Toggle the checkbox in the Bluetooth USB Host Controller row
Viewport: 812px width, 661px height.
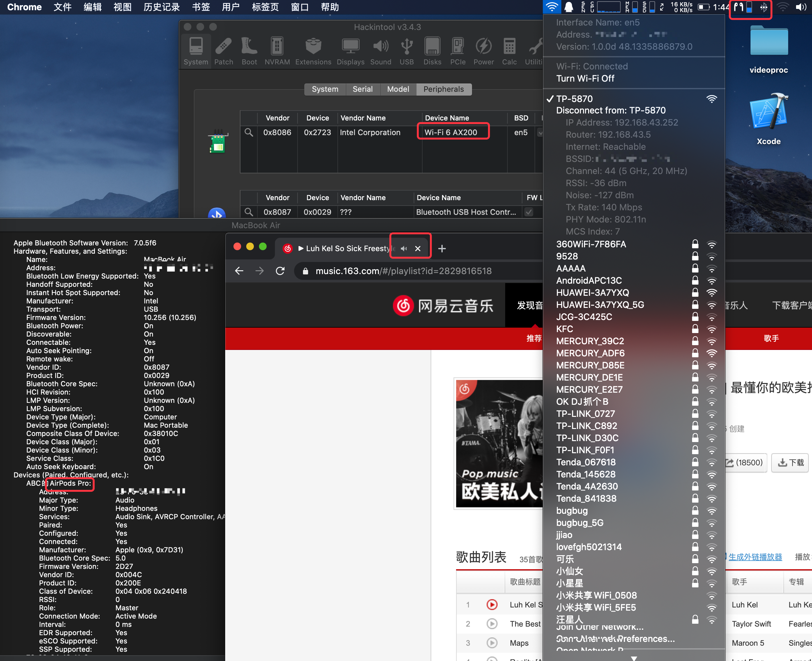[528, 212]
